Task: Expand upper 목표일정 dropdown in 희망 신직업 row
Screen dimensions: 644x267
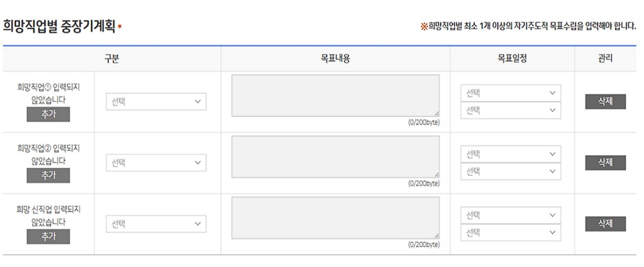Action: pyautogui.click(x=510, y=215)
